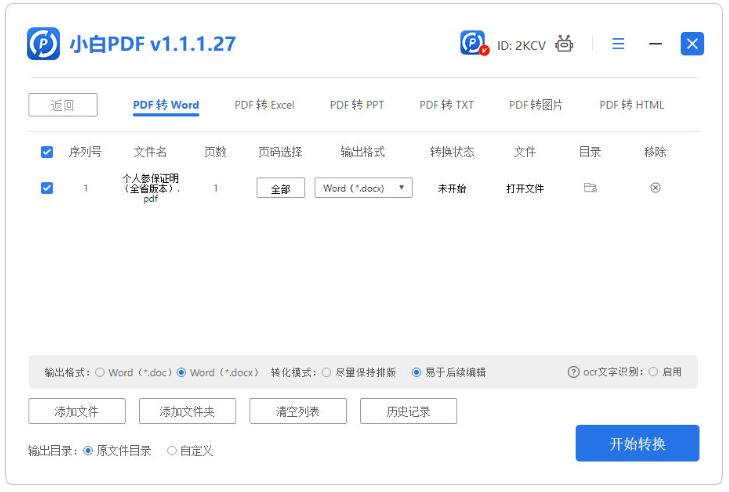Open the Word (*.docx) format dropdown
This screenshot has height=492, width=729.
364,188
